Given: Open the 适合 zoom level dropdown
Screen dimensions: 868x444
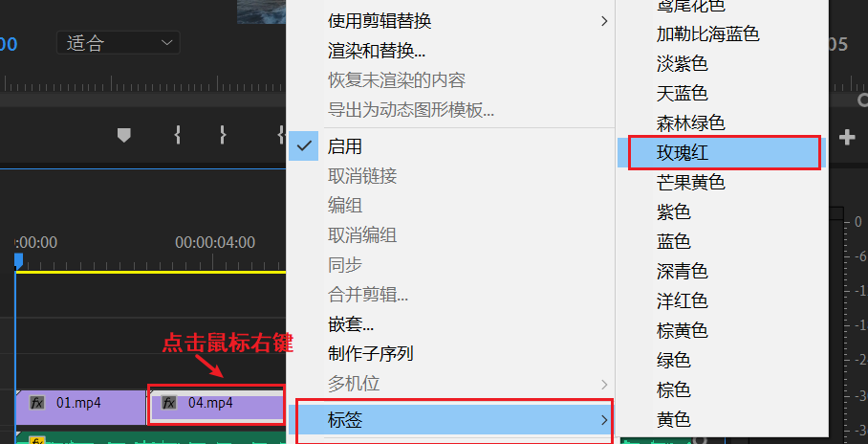Looking at the screenshot, I should pos(119,43).
